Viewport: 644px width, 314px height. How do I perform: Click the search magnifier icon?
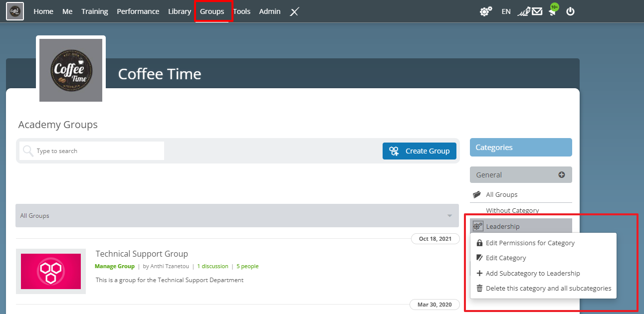28,151
